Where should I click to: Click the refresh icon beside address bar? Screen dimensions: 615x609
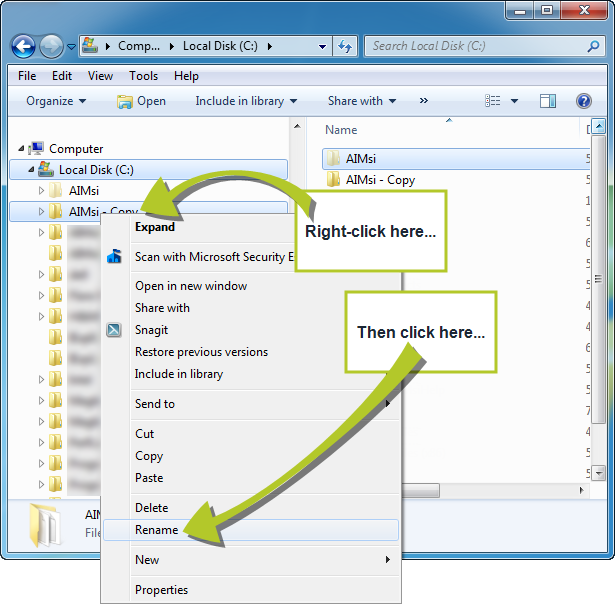point(346,46)
